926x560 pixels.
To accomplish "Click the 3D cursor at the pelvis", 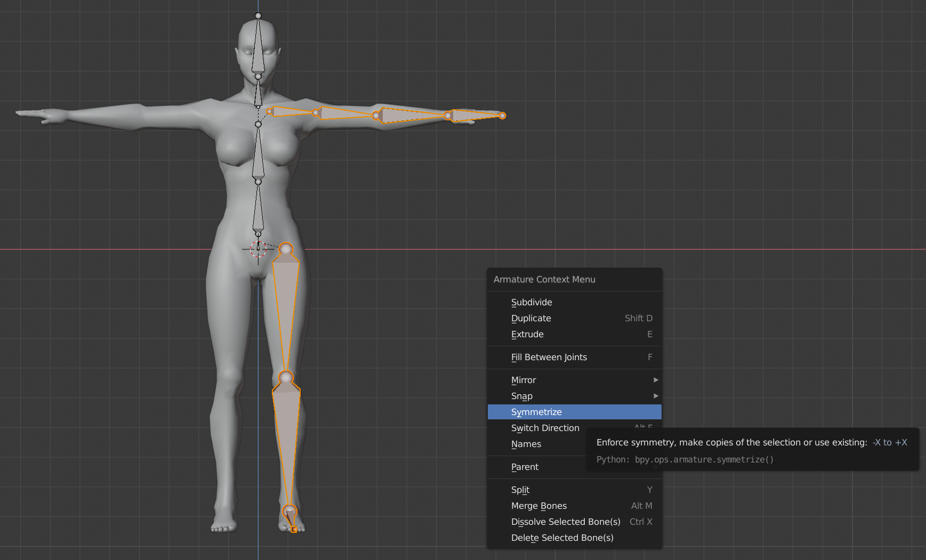I will click(x=258, y=249).
